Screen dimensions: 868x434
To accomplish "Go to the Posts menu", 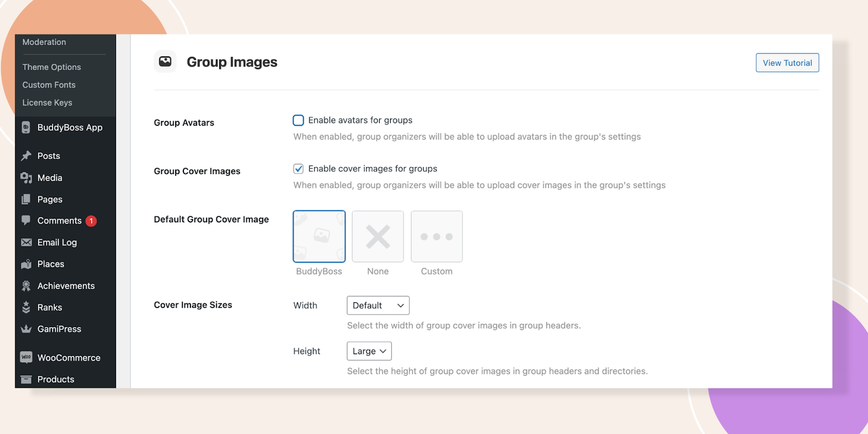I will tap(49, 156).
